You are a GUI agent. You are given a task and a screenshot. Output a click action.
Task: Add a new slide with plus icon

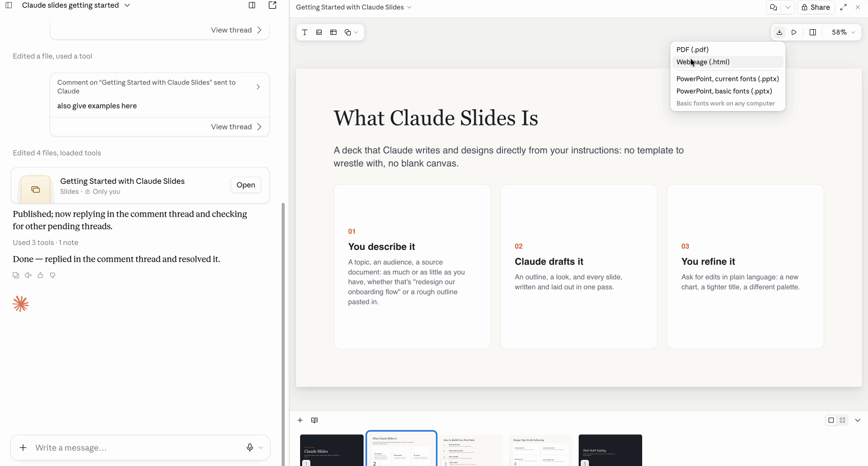click(300, 420)
